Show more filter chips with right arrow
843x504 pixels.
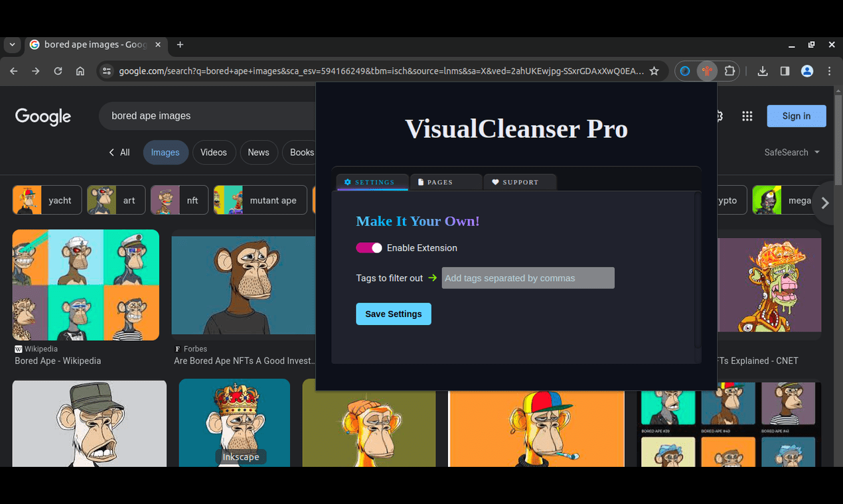pyautogui.click(x=825, y=203)
